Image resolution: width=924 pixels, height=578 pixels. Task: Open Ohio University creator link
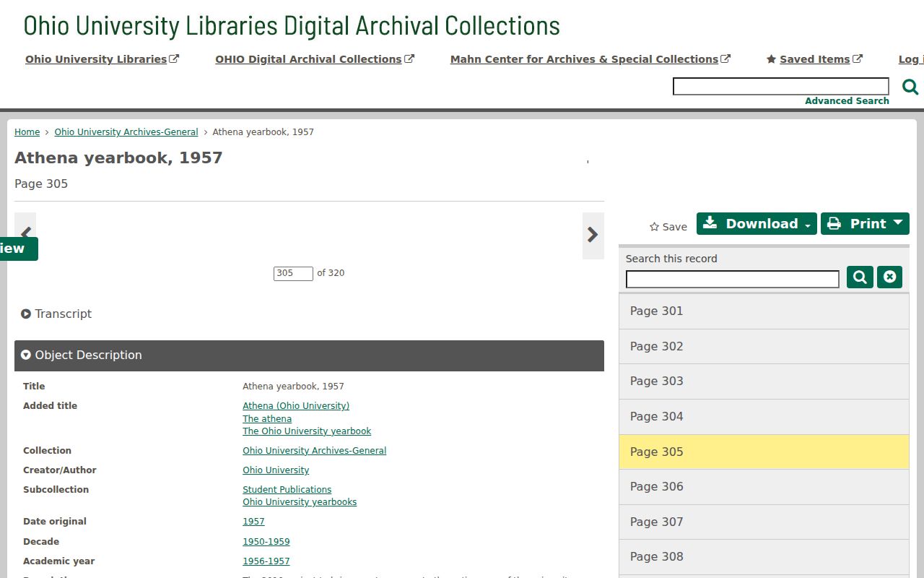point(276,470)
